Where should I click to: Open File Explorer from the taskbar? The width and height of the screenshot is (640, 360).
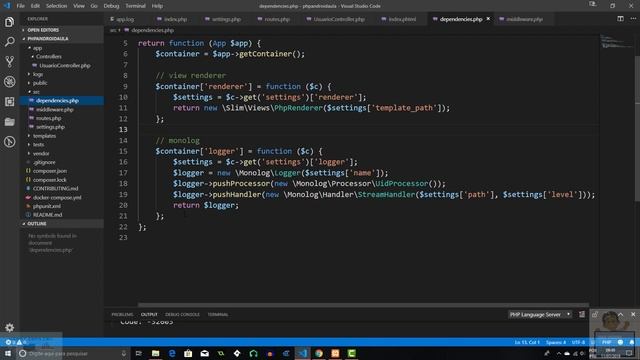pyautogui.click(x=156, y=353)
